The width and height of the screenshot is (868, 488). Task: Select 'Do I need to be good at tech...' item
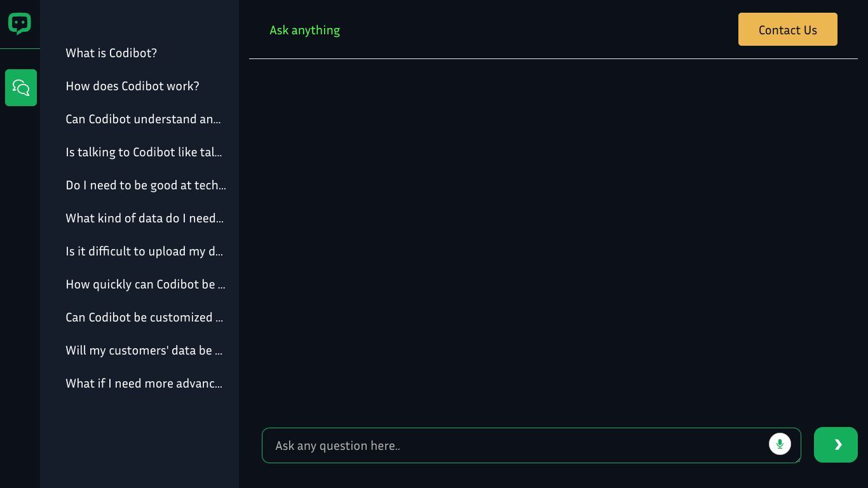tap(146, 185)
